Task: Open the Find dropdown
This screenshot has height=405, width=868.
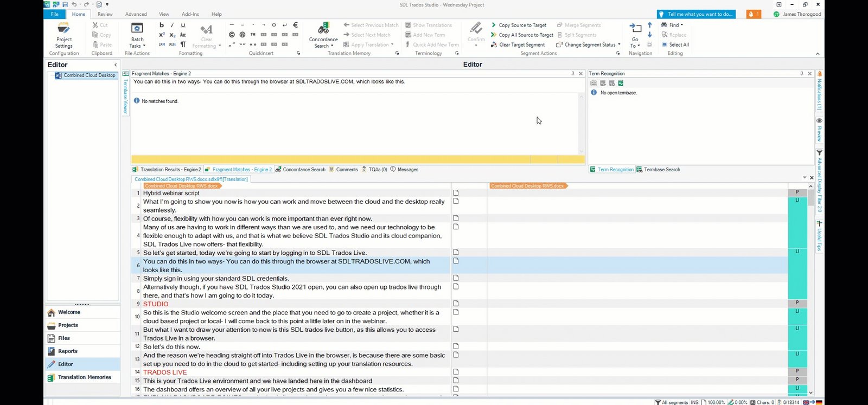Action: 673,25
